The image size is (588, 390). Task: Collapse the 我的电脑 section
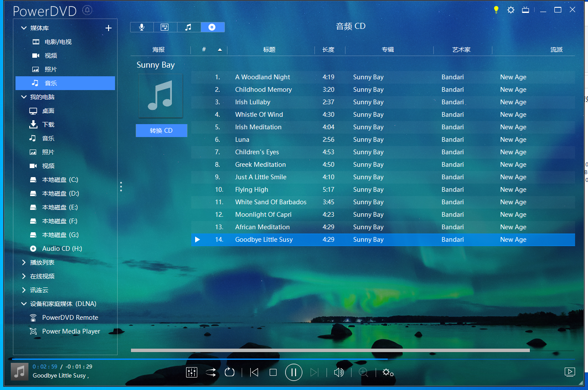(24, 97)
